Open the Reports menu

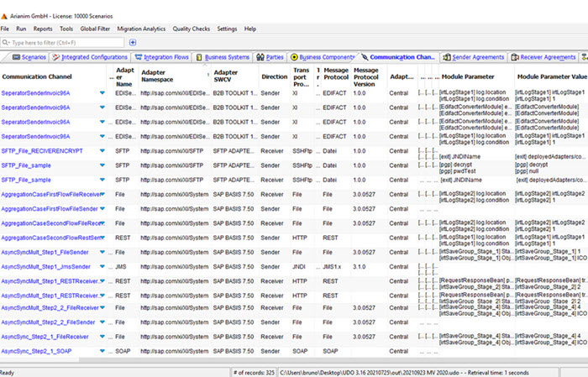(x=43, y=29)
